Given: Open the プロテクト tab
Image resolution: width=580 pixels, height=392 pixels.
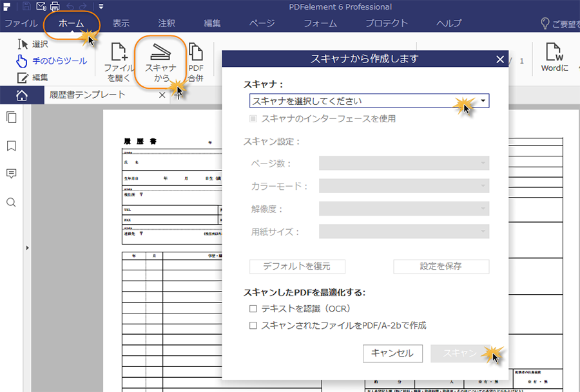Looking at the screenshot, I should [387, 23].
